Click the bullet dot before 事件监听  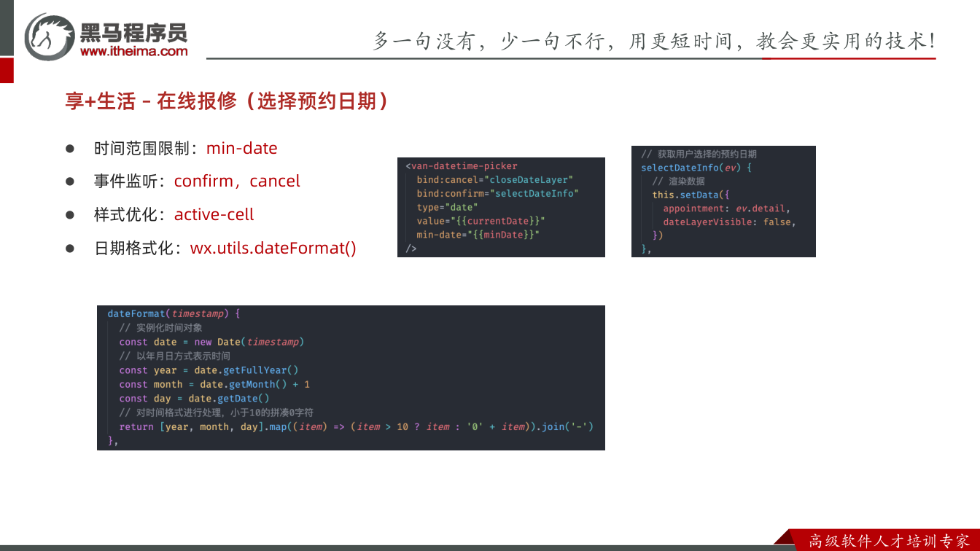pyautogui.click(x=70, y=181)
